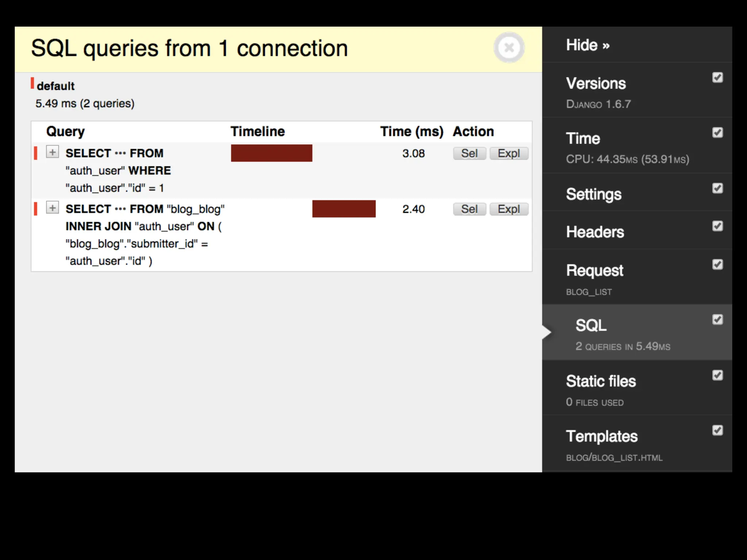Screen dimensions: 747x560
Task: Click the 3.08 time value
Action: click(414, 153)
